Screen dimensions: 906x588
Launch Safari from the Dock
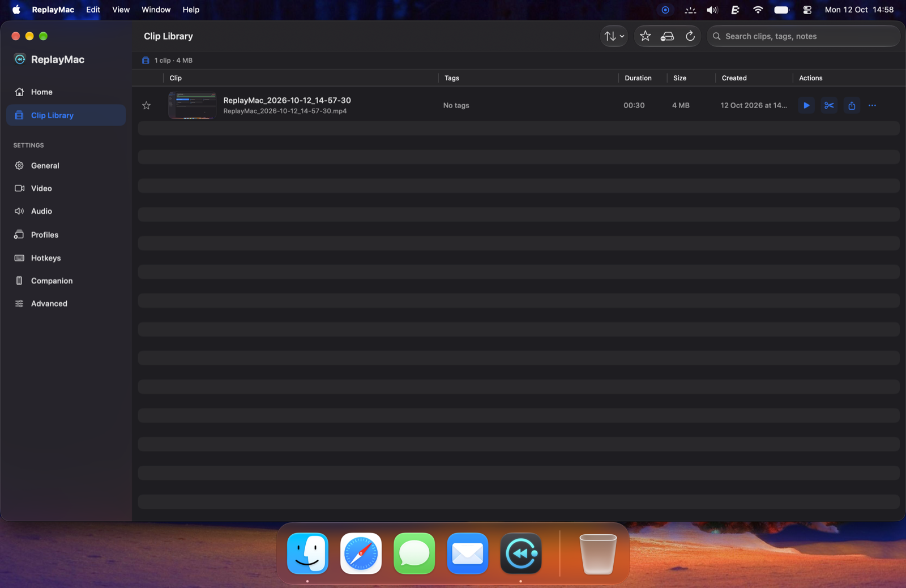pyautogui.click(x=361, y=553)
